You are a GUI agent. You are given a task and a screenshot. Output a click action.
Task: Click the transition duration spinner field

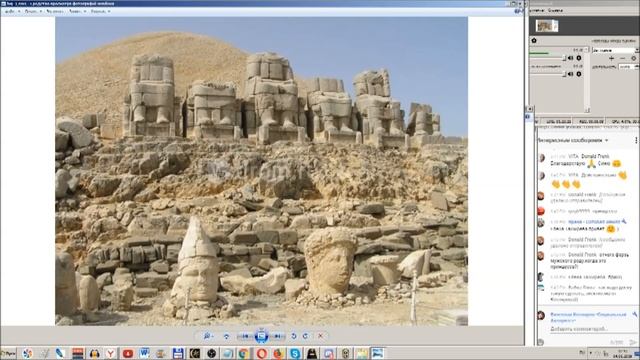(x=629, y=67)
